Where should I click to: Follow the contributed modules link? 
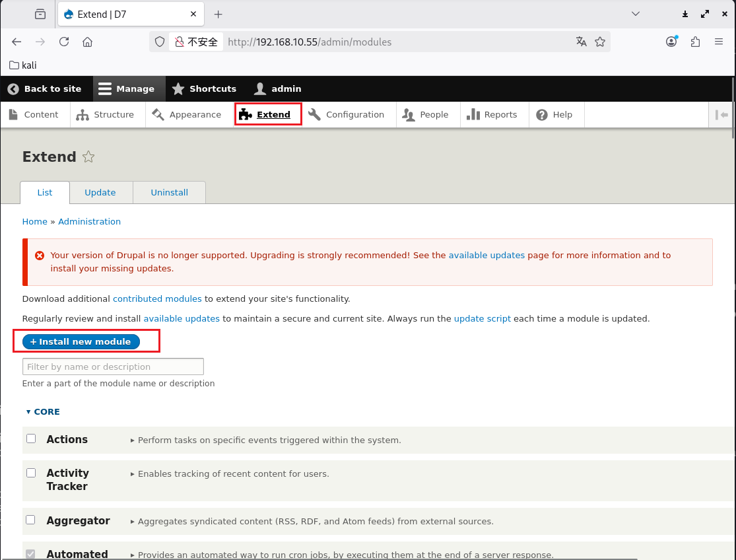[x=157, y=298]
